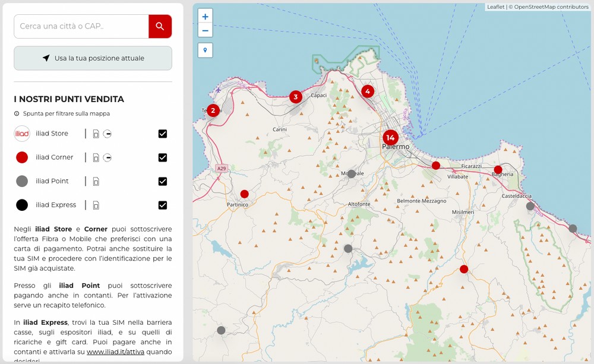Click the info icon beside 'Spunta per filtrare'
Viewport: 594px width, 364px height.
pos(17,113)
